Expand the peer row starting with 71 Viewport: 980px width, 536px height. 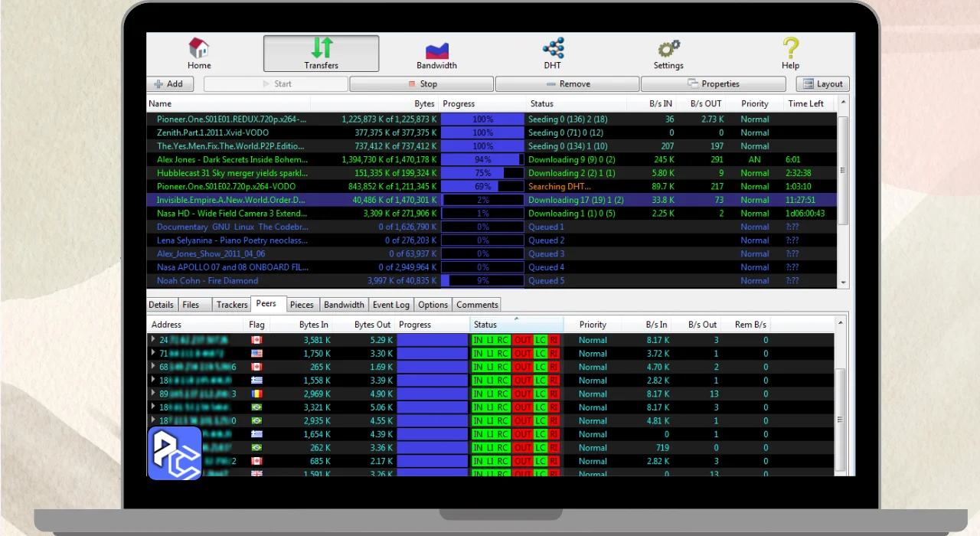(x=153, y=353)
